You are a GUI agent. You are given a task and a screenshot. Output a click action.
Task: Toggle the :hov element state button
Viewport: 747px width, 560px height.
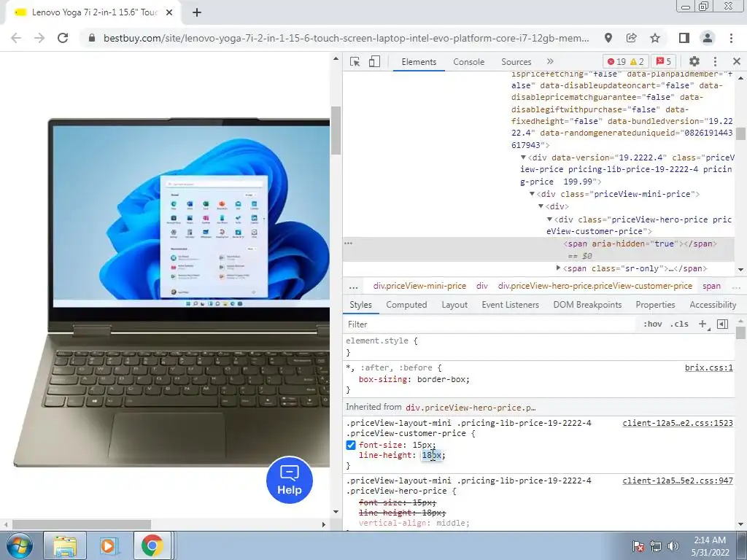653,324
